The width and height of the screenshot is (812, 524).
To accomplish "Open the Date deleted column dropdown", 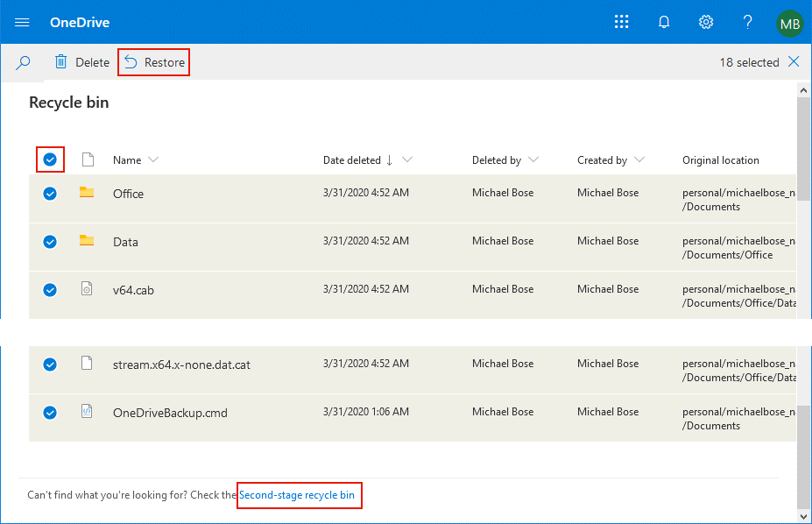I will (407, 159).
